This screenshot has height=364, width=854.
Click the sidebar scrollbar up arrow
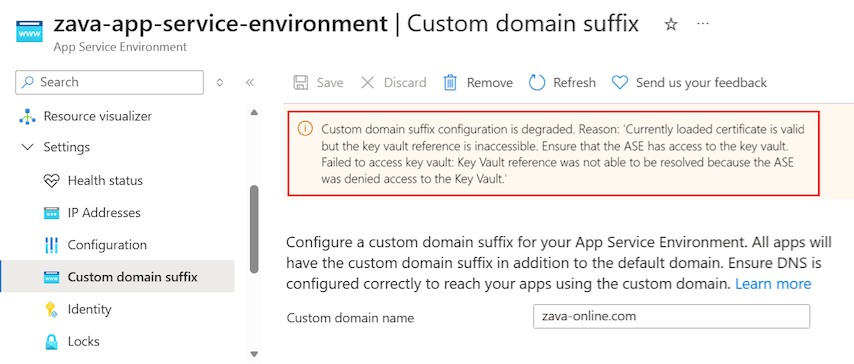[x=254, y=113]
